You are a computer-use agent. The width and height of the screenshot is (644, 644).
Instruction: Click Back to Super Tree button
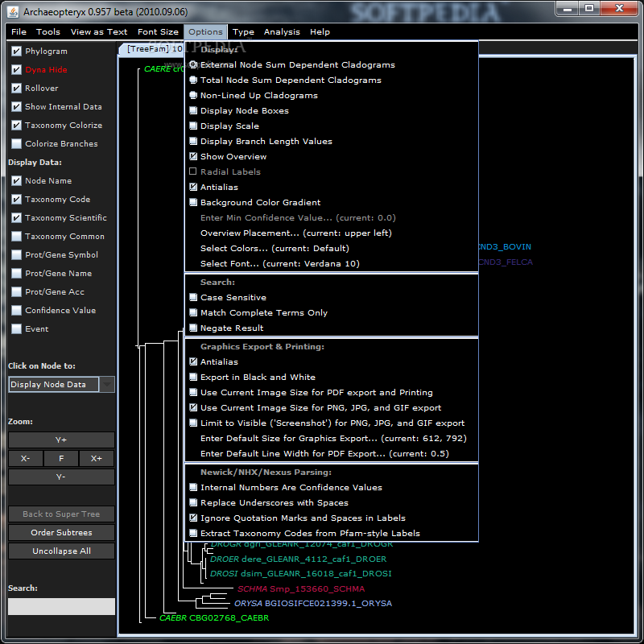(61, 514)
